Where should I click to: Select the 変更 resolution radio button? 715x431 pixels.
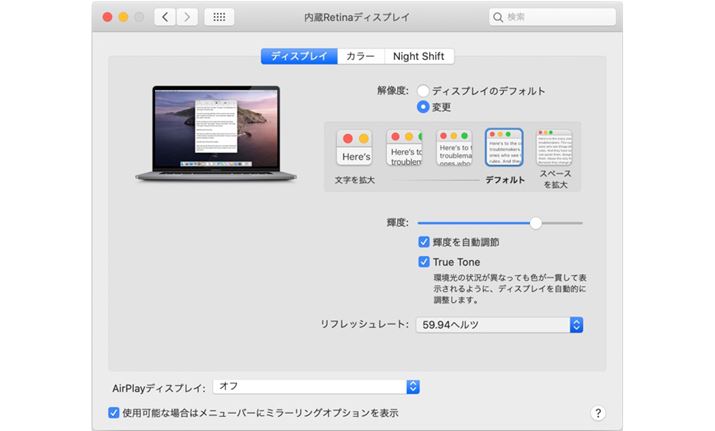coord(423,107)
